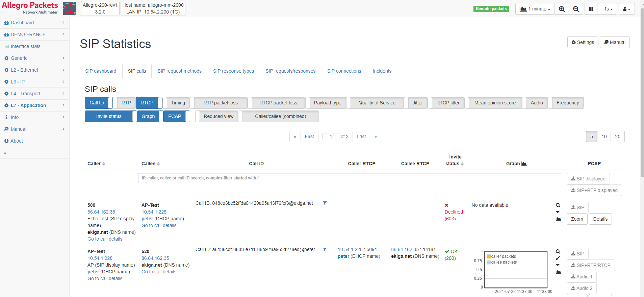Open Settings with gear icon

[583, 42]
